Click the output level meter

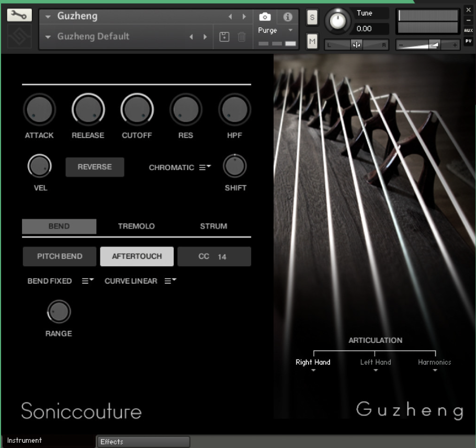tap(428, 21)
